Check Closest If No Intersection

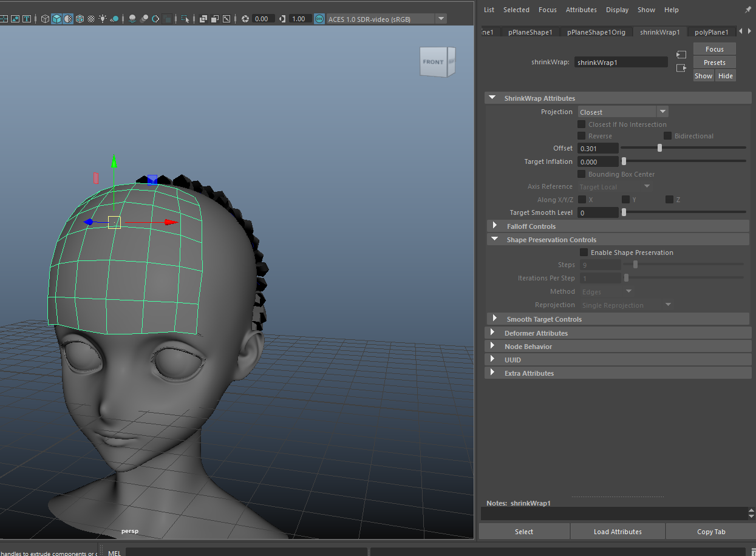[x=581, y=124]
